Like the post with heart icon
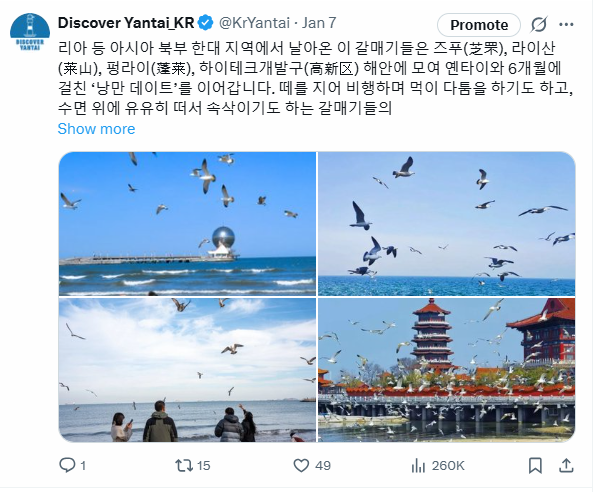The image size is (610, 492). pyautogui.click(x=301, y=465)
